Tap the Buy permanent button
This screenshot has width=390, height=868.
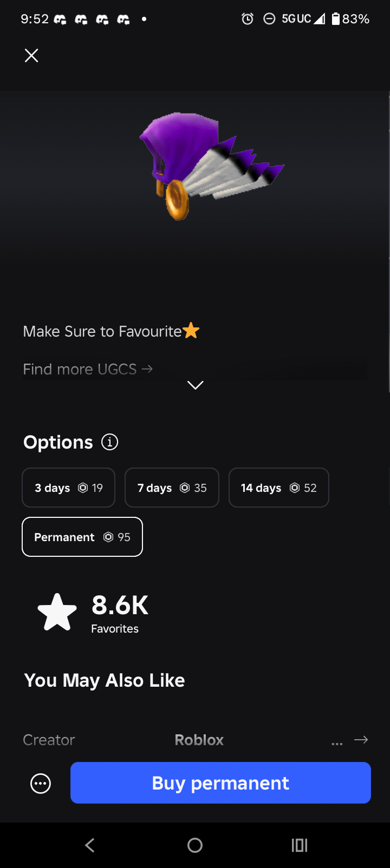click(x=220, y=783)
